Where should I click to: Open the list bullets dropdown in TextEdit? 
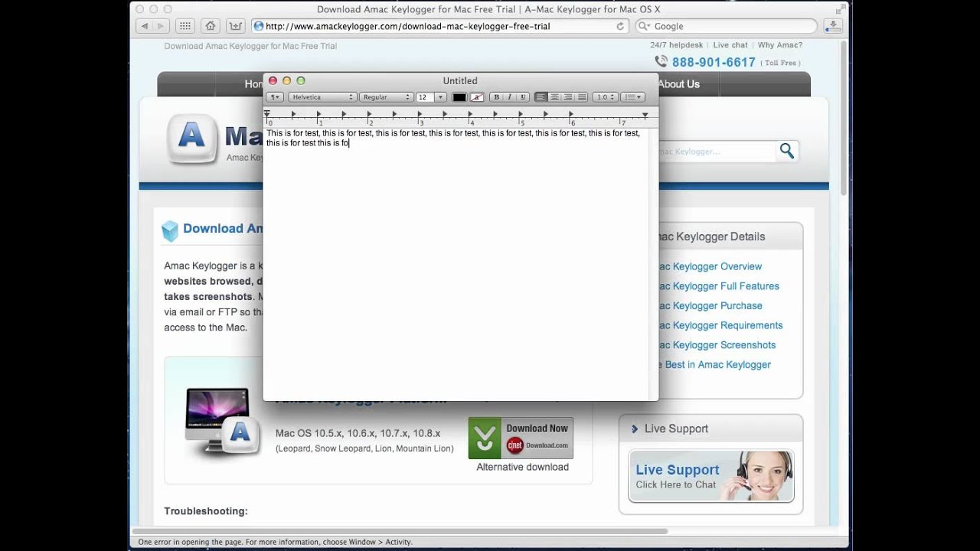(x=632, y=97)
